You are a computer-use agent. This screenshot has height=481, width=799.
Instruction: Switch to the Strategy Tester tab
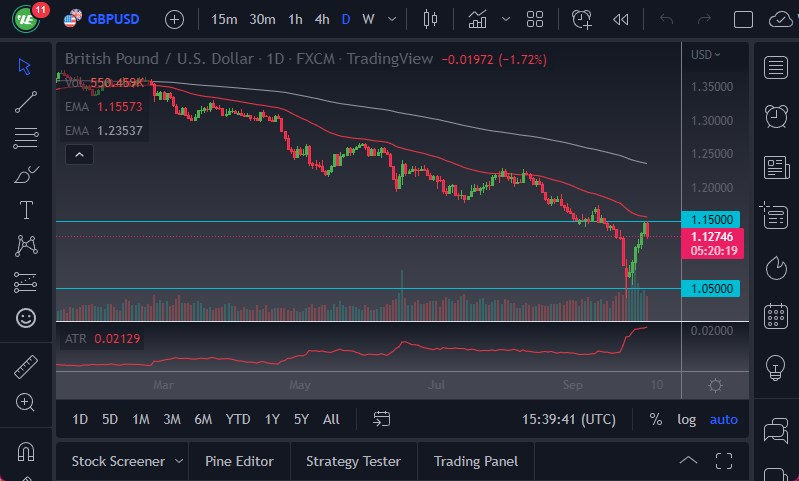pyautogui.click(x=353, y=461)
